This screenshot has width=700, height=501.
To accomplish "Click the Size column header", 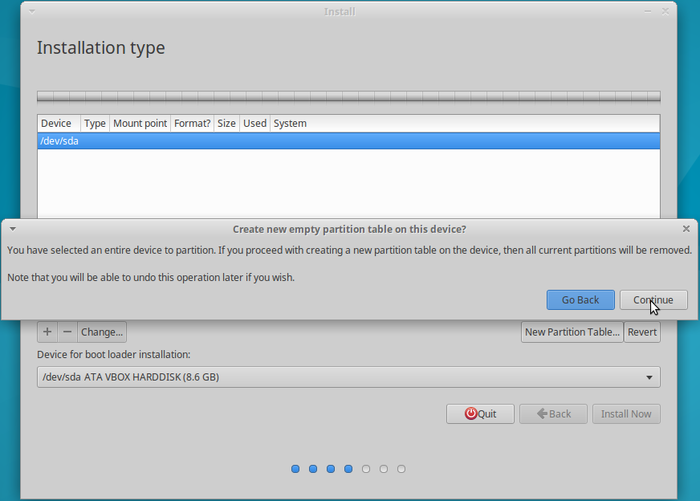I will [x=226, y=123].
